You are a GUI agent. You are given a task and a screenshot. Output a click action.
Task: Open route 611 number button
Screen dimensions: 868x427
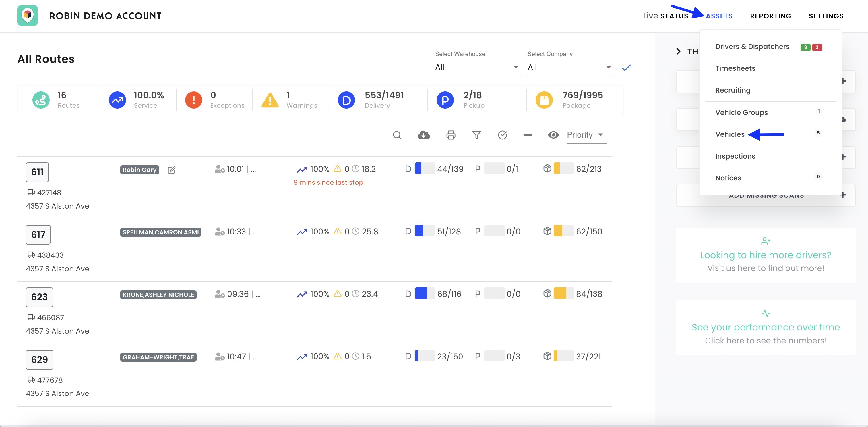[37, 172]
